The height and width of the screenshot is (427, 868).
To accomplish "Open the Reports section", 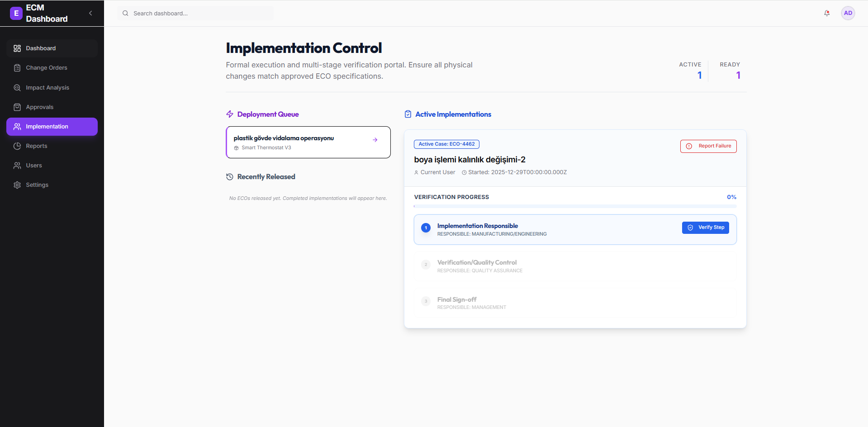I will point(36,146).
